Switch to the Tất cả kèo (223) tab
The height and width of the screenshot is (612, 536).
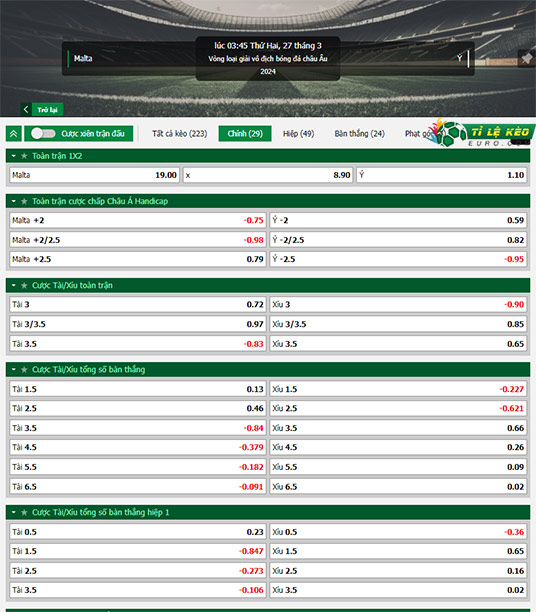[x=180, y=133]
